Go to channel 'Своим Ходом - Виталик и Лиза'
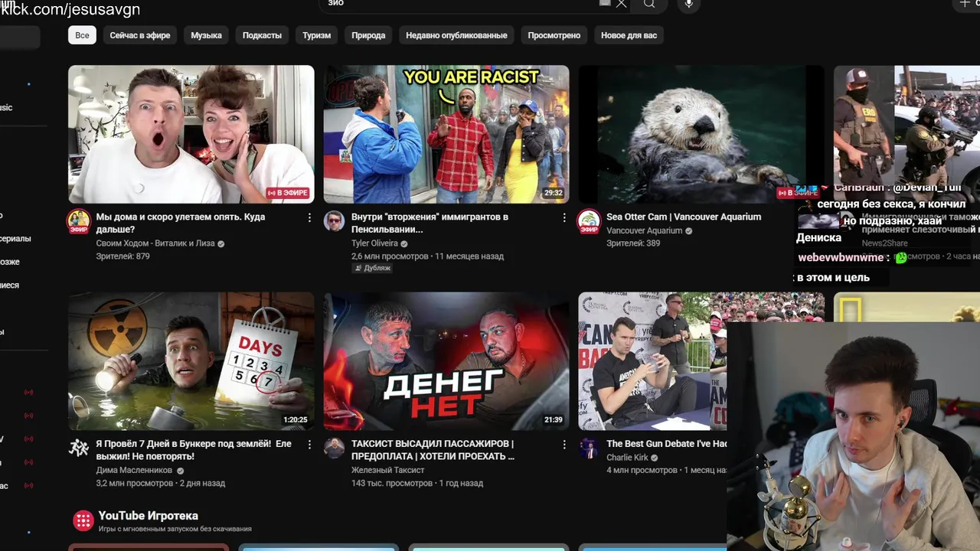Viewport: 980px width, 551px height. pyautogui.click(x=155, y=243)
